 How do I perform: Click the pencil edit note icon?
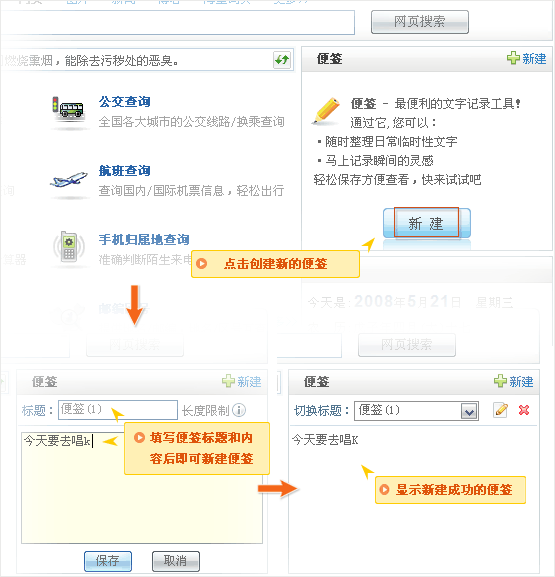pos(501,410)
